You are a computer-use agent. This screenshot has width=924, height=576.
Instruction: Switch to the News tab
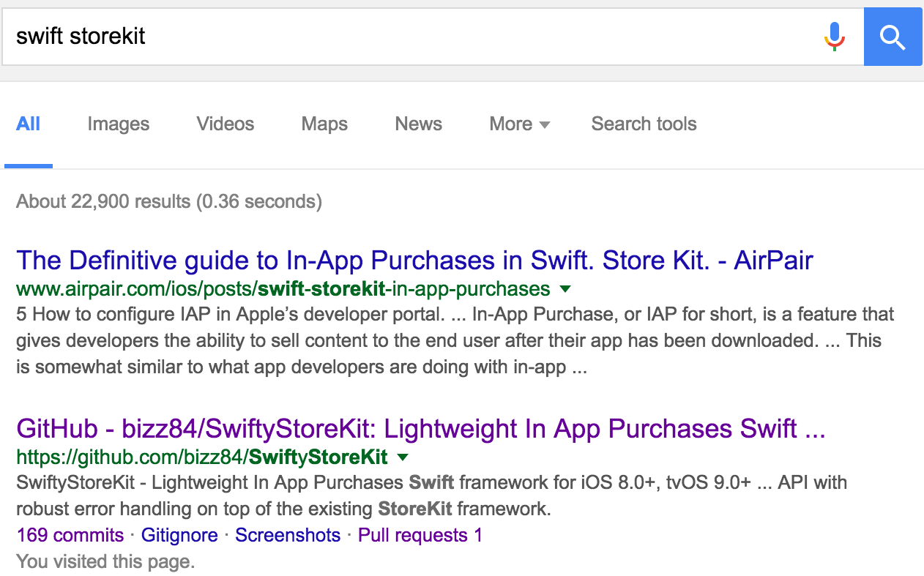coord(418,124)
